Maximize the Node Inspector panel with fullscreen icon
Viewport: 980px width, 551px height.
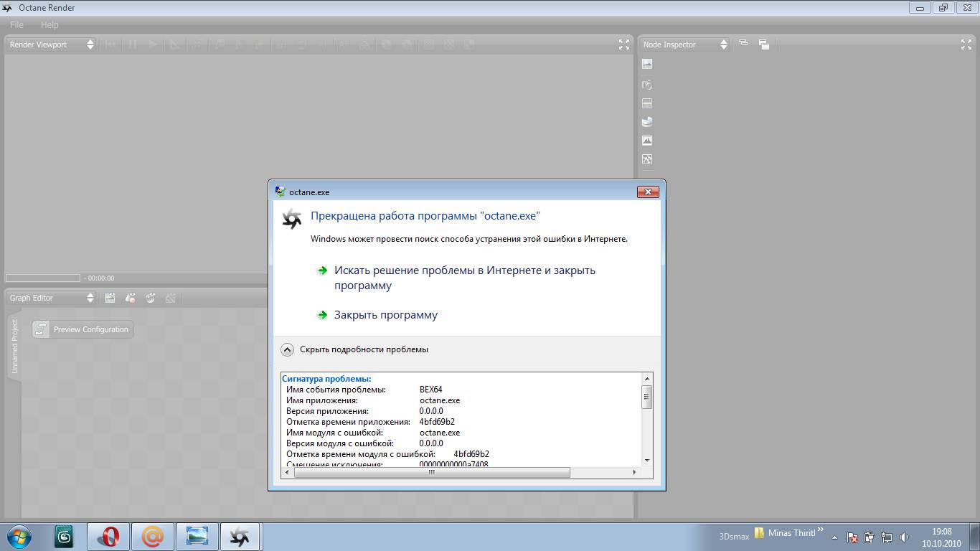click(x=966, y=44)
